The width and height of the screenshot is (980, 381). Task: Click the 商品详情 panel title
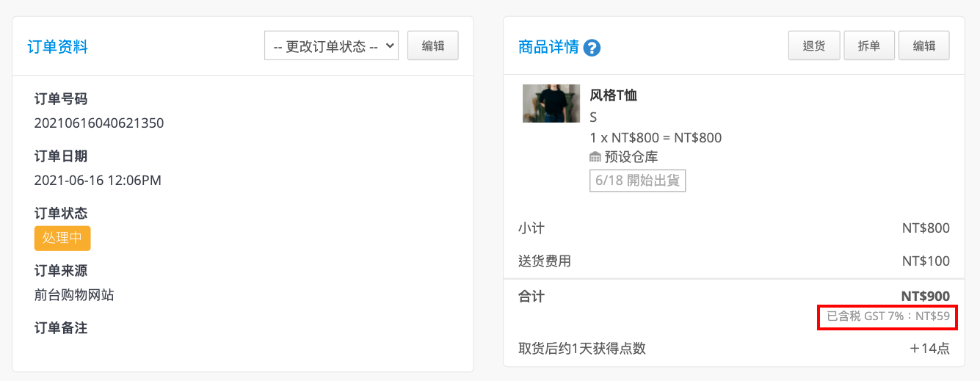point(548,47)
